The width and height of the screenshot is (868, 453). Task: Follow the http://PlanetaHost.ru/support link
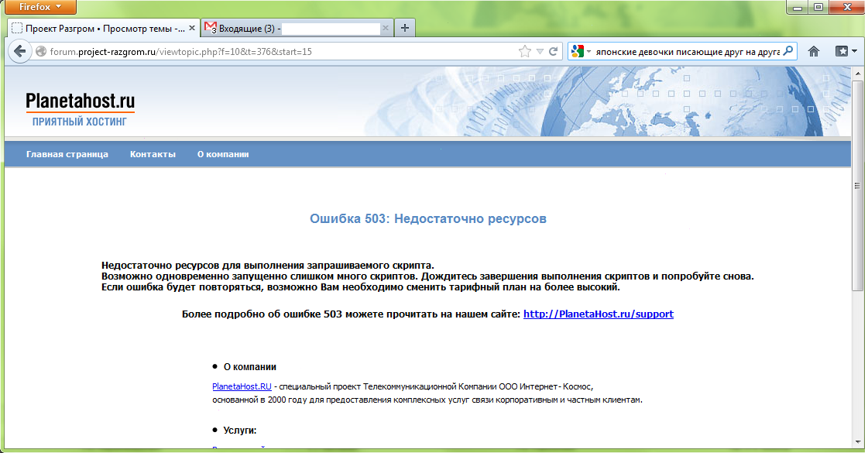pyautogui.click(x=598, y=314)
